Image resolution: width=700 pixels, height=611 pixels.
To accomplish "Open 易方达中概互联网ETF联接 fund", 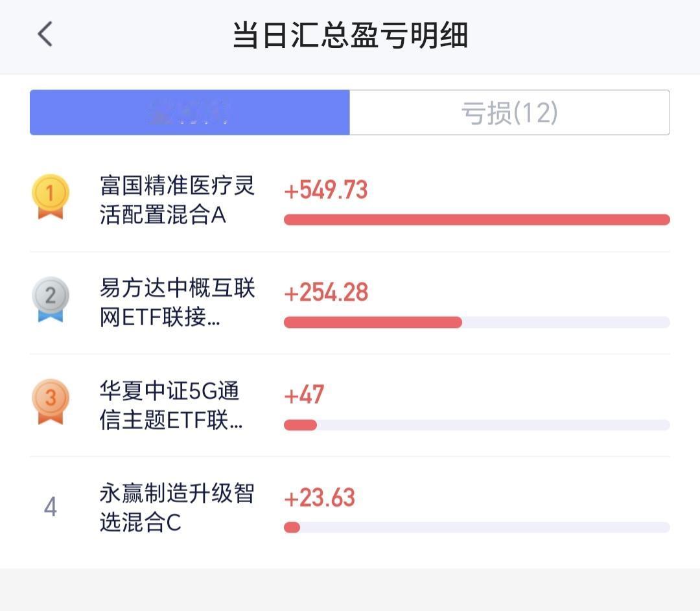I will pyautogui.click(x=177, y=303).
